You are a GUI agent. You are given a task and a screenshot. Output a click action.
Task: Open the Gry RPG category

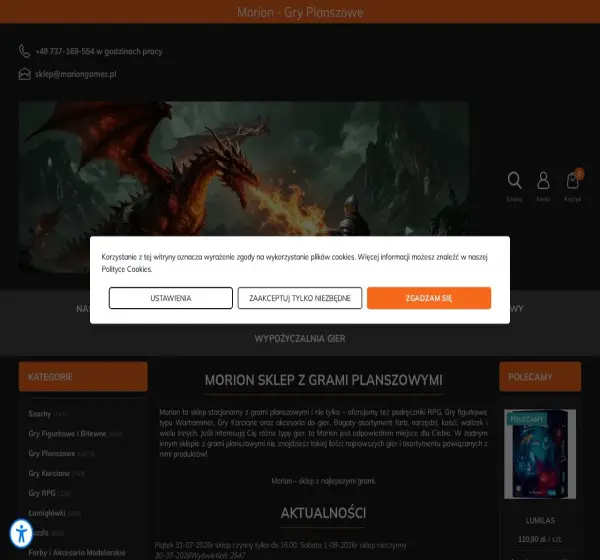coord(42,493)
